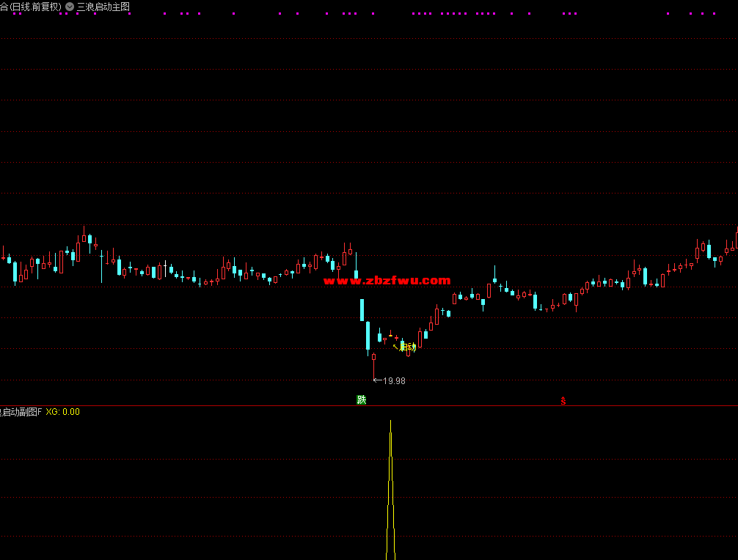Click the yellow XG spike peak
Image resolution: width=738 pixels, height=560 pixels.
pyautogui.click(x=390, y=422)
